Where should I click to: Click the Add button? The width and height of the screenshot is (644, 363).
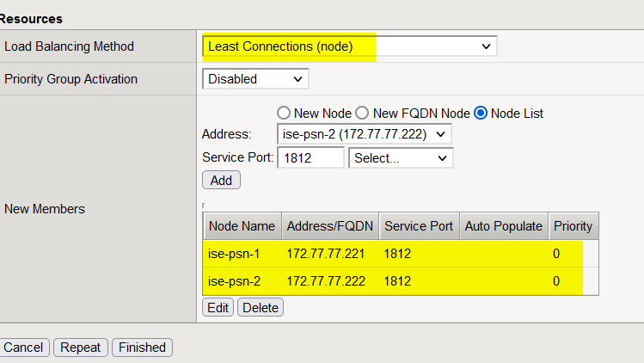[221, 180]
